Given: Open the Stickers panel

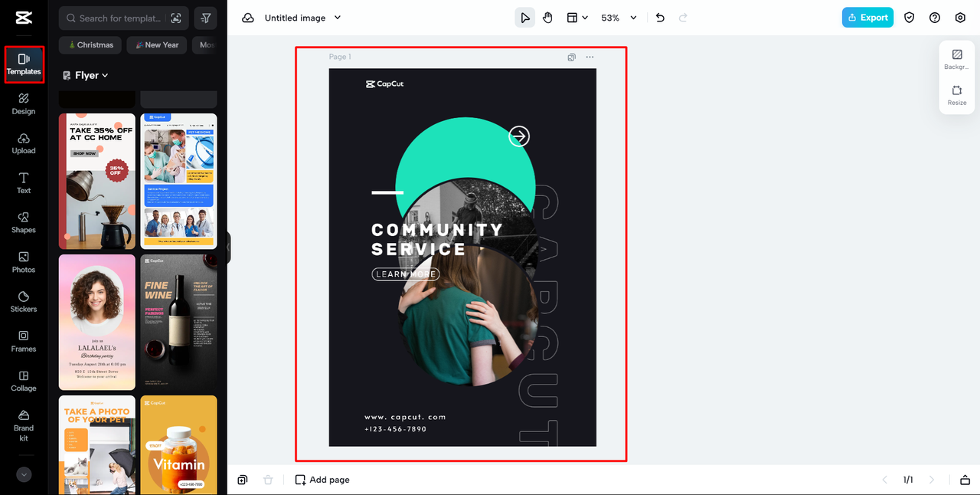Looking at the screenshot, I should 24,302.
